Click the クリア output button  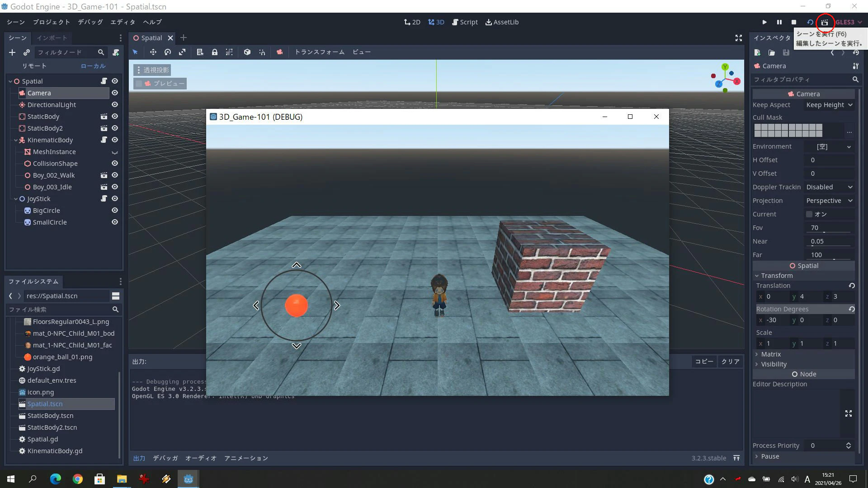(x=730, y=361)
